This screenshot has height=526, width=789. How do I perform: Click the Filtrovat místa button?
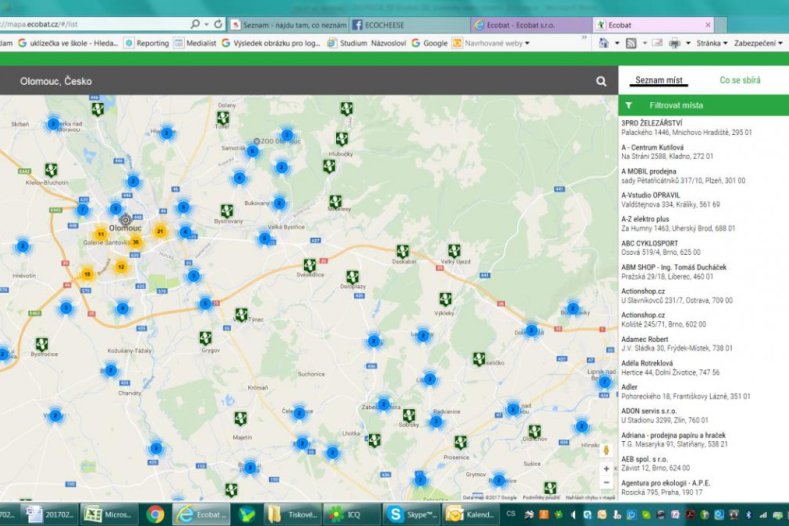703,106
